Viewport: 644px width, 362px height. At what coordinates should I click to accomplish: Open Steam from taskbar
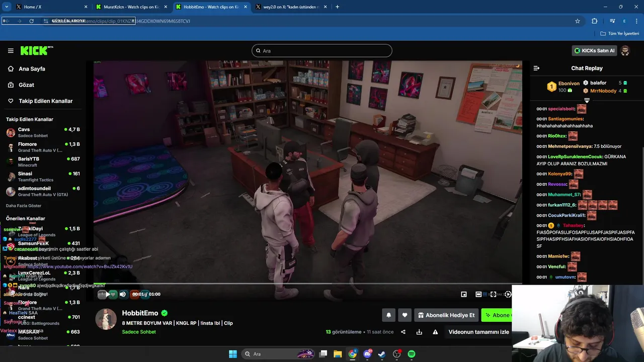coord(382,354)
